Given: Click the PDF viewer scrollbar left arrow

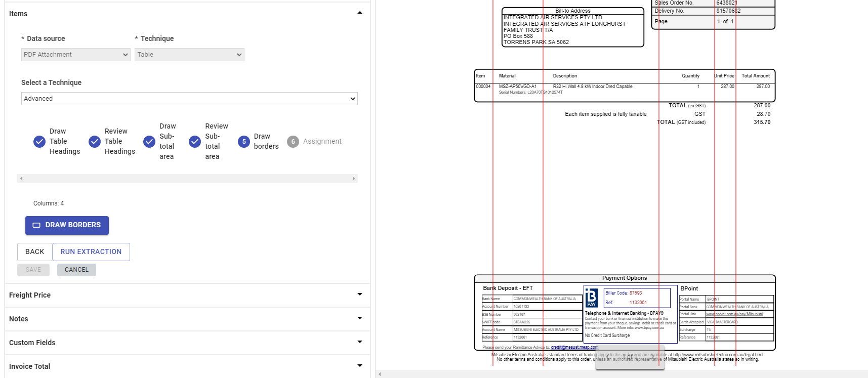Looking at the screenshot, I should click(380, 374).
